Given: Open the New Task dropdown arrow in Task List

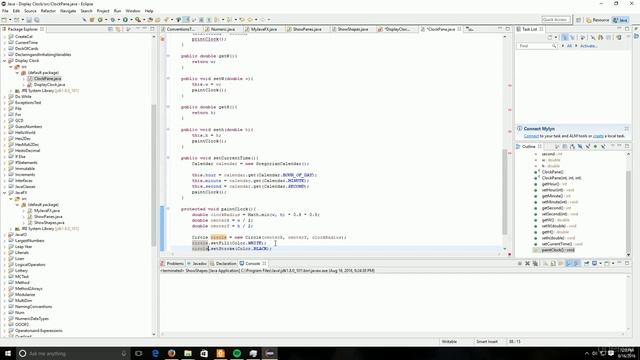Looking at the screenshot, I should (555, 37).
